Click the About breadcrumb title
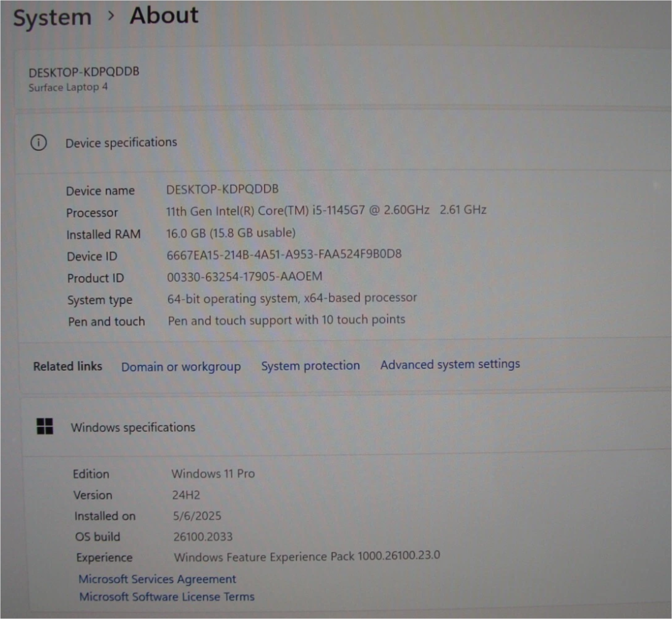This screenshot has width=672, height=619. tap(164, 15)
